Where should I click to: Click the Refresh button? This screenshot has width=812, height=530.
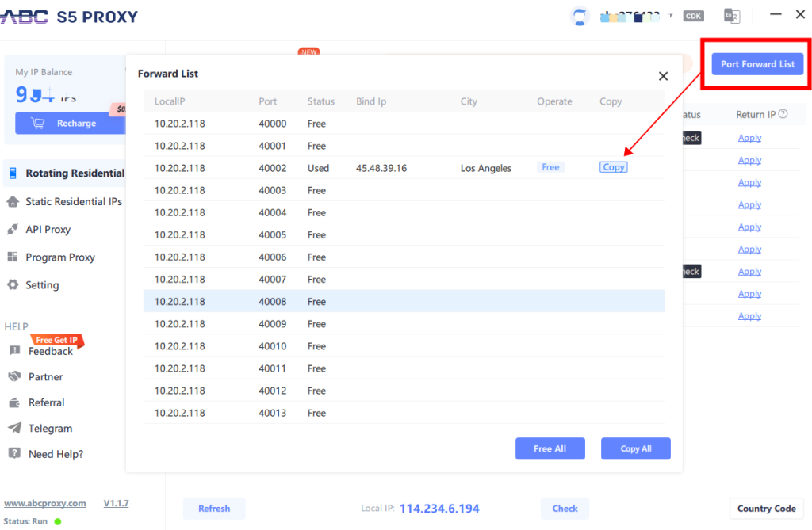point(214,509)
